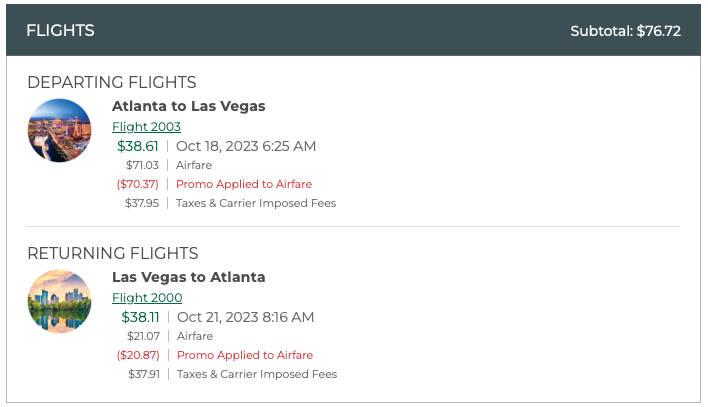This screenshot has height=407, width=708.
Task: Click the Las Vegas to Atlanta title
Action: coord(188,277)
